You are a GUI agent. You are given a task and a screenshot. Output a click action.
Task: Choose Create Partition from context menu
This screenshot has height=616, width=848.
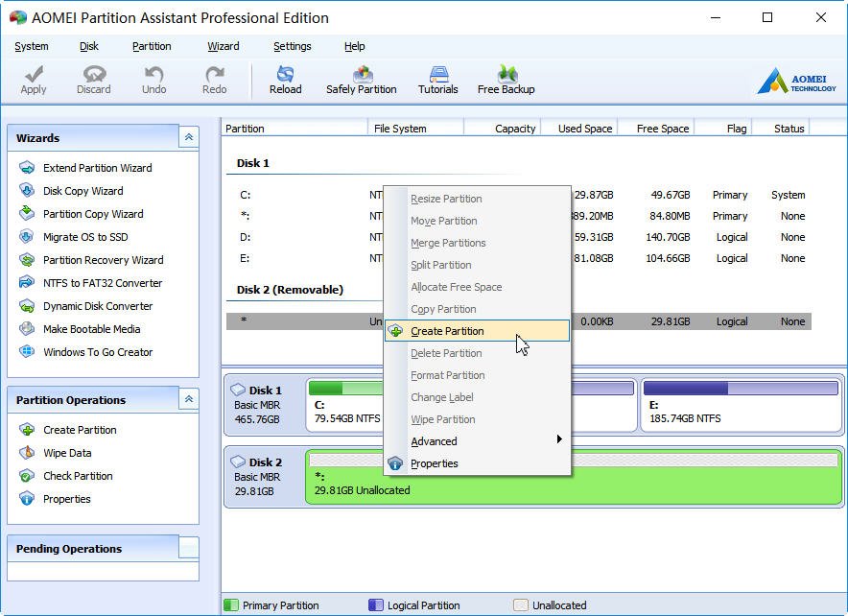[477, 331]
